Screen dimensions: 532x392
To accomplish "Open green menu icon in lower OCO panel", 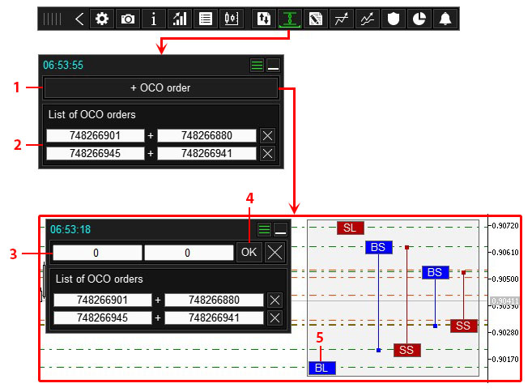I will [264, 229].
